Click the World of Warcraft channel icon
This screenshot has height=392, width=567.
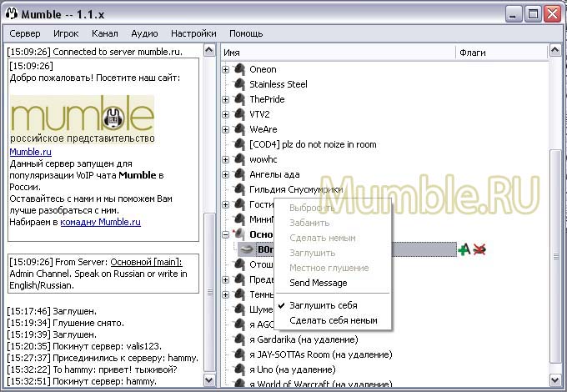240,384
